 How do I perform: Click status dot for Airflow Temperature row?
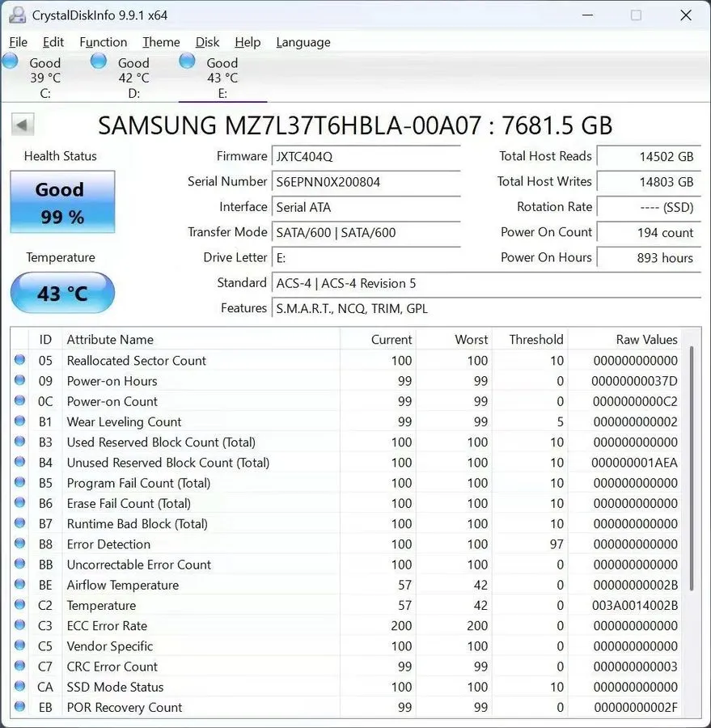(x=19, y=585)
